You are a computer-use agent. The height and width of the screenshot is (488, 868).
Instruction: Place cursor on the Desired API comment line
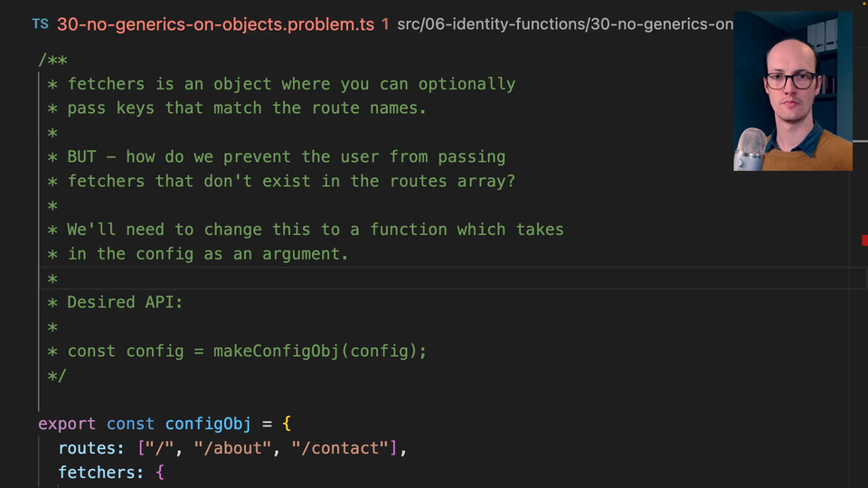coord(125,302)
